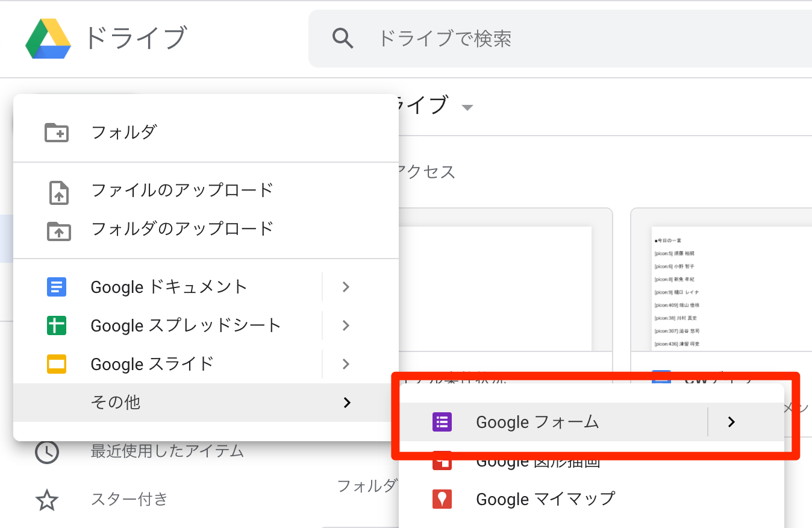Select Google フォーム menu entry
Viewport: 812px width, 528px height.
point(536,422)
